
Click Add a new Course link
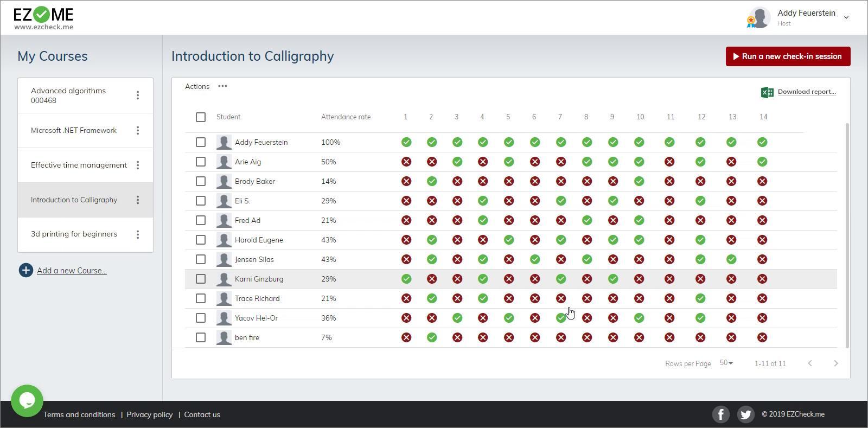pos(72,271)
